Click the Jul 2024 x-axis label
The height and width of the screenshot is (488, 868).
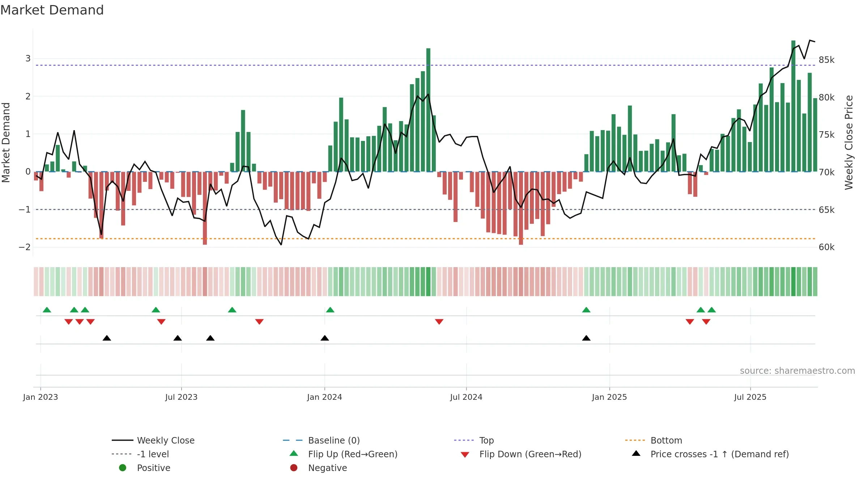coord(466,397)
